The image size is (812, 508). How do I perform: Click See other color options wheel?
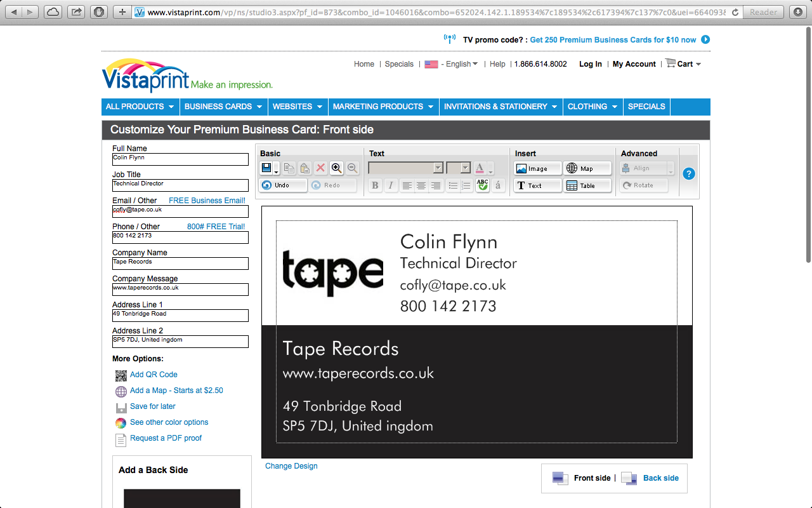121,424
